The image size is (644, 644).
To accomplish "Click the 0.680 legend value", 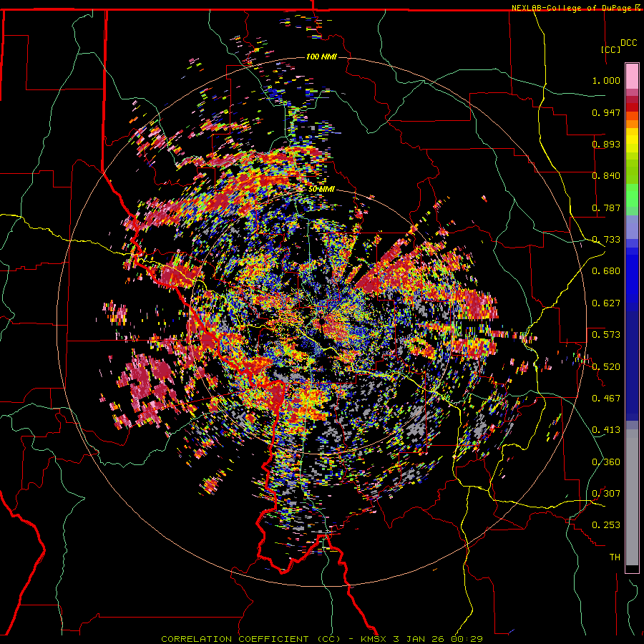I will pos(606,271).
